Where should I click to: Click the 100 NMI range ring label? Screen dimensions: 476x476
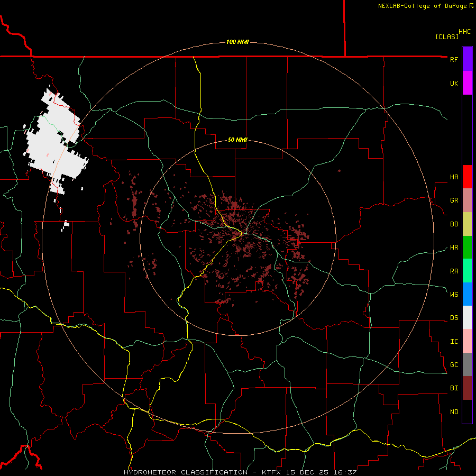[237, 42]
